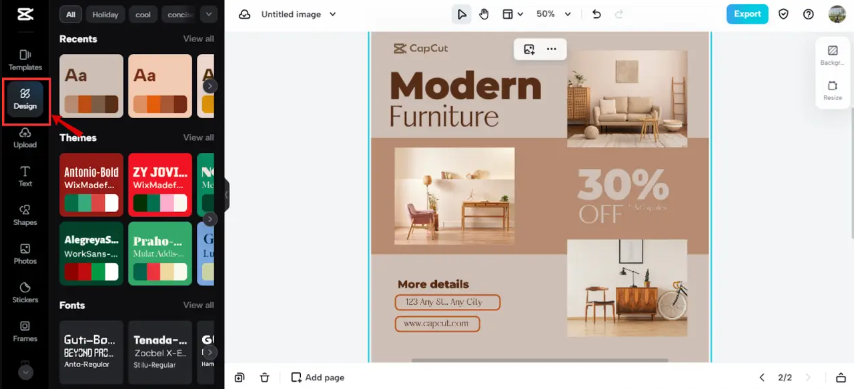The height and width of the screenshot is (389, 854).
Task: Select the bicycle sideboard photo
Action: (627, 288)
